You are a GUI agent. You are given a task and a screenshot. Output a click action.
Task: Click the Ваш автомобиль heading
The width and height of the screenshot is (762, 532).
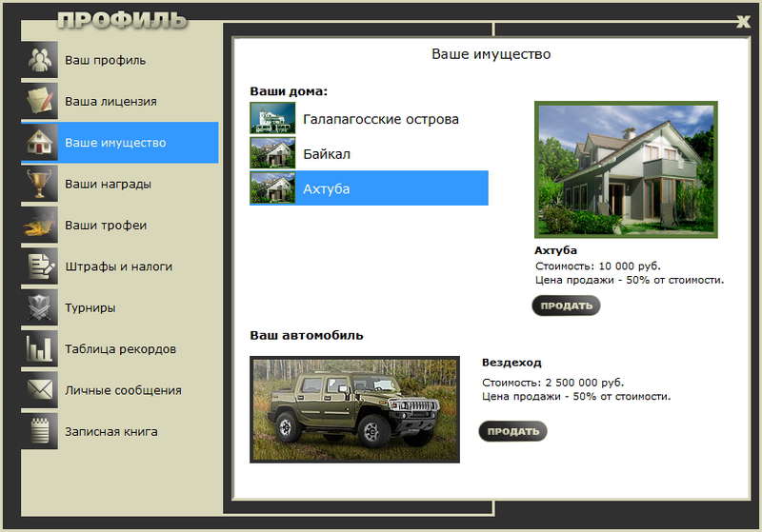(307, 335)
